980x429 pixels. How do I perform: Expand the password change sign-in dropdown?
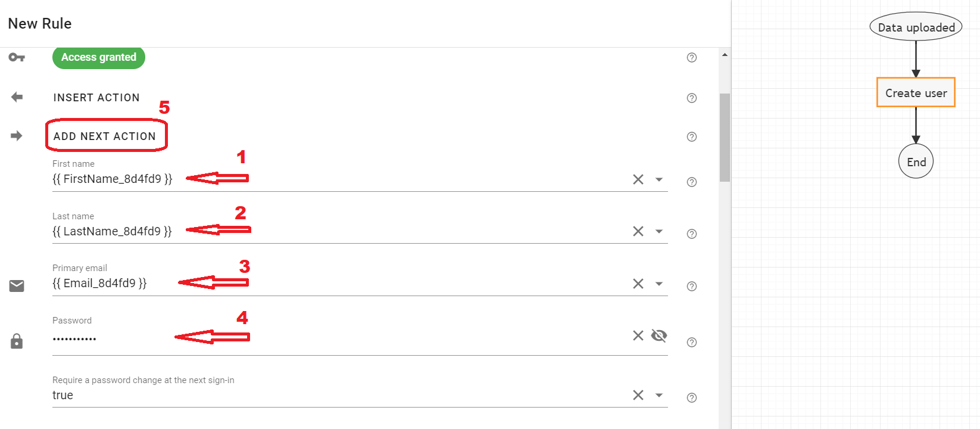pyautogui.click(x=659, y=395)
